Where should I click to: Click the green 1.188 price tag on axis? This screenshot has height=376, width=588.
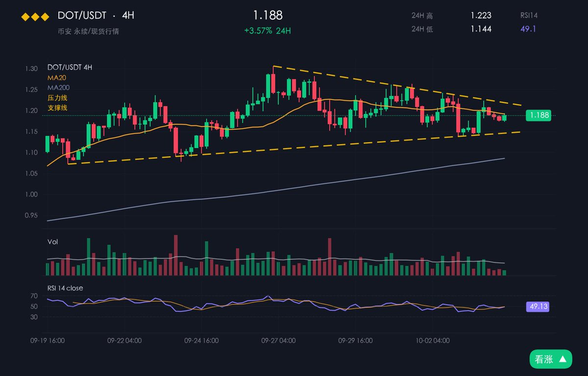(538, 116)
